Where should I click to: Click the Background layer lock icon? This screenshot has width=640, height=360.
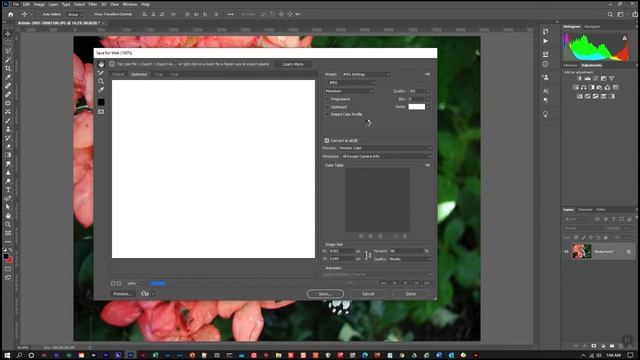coord(629,251)
